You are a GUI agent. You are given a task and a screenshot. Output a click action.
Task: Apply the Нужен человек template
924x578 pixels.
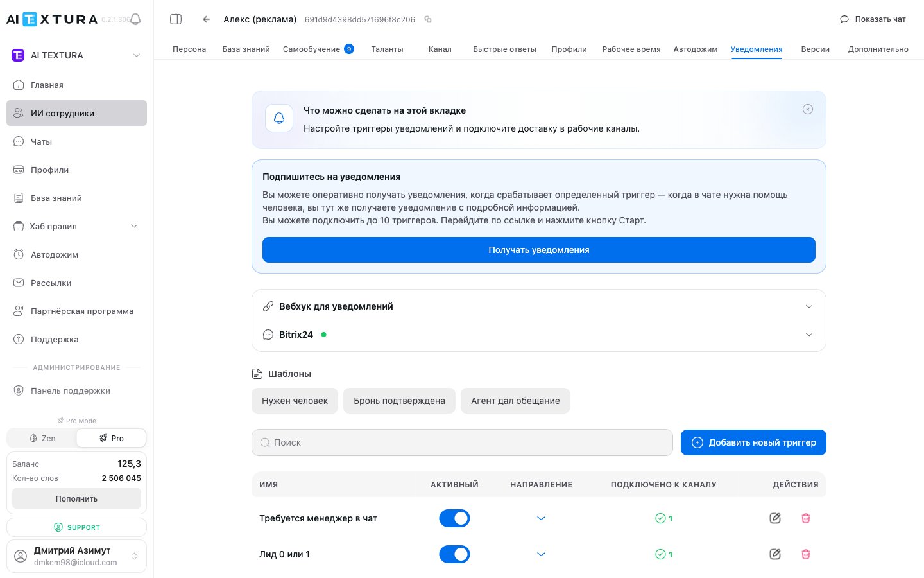[295, 401]
